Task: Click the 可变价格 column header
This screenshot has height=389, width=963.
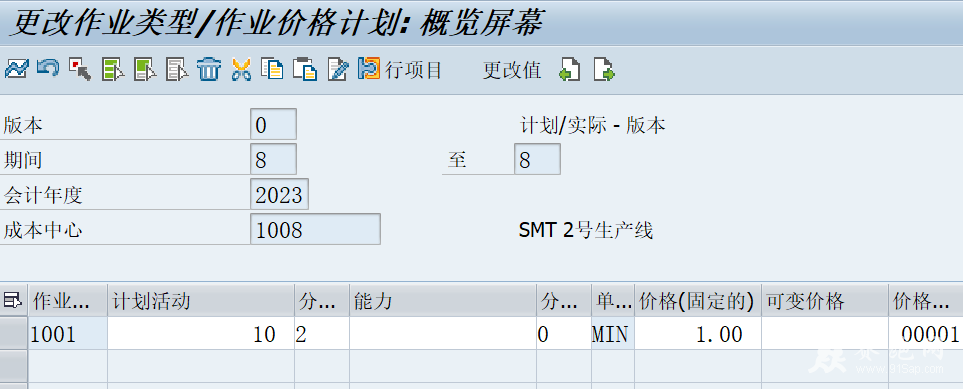Action: pyautogui.click(x=825, y=301)
